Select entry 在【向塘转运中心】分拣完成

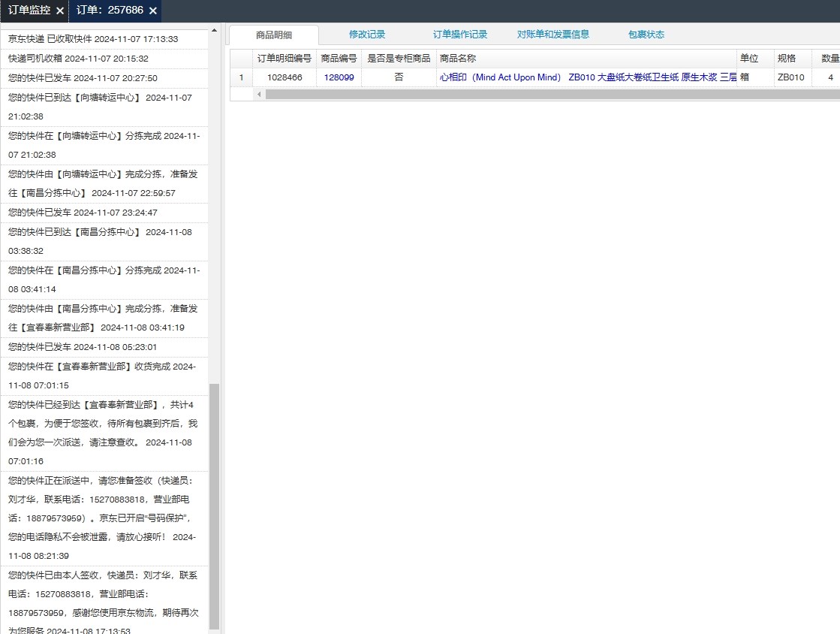pyautogui.click(x=104, y=145)
